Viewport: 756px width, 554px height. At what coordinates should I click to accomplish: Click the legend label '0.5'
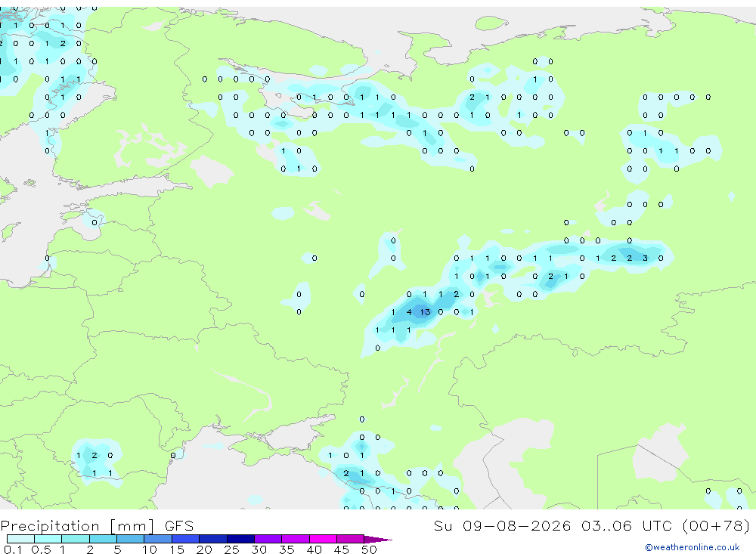pyautogui.click(x=41, y=549)
